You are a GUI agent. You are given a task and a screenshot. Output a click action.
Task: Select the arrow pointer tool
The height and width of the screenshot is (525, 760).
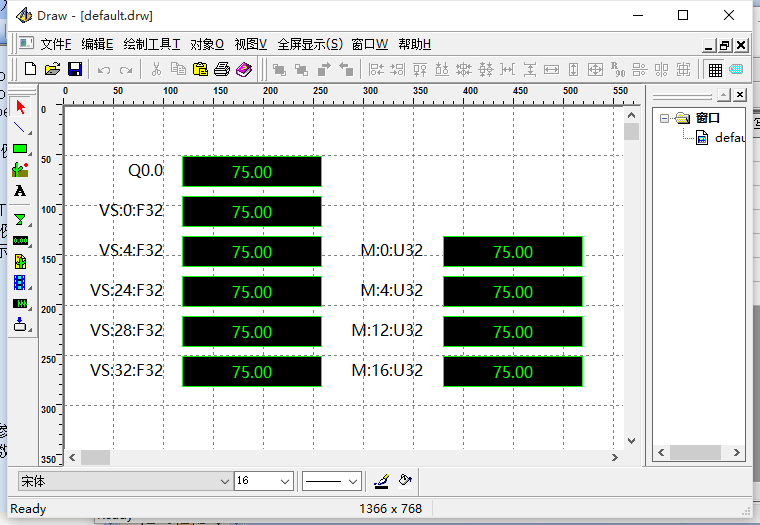20,107
